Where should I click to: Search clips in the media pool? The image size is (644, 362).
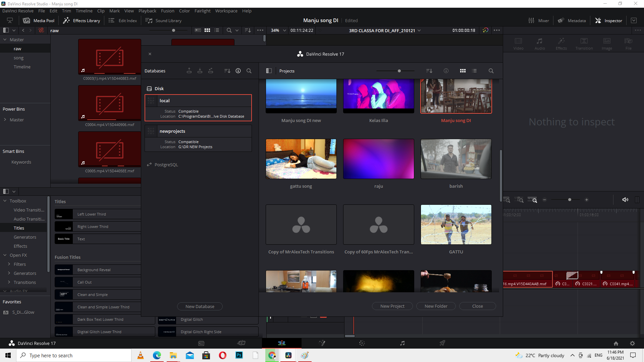[x=229, y=30]
